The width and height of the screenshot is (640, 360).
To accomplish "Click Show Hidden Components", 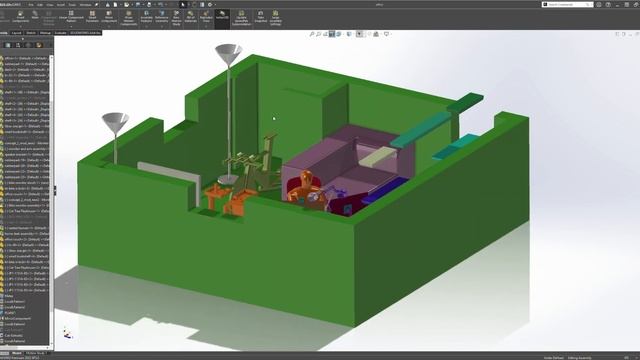I will [129, 19].
